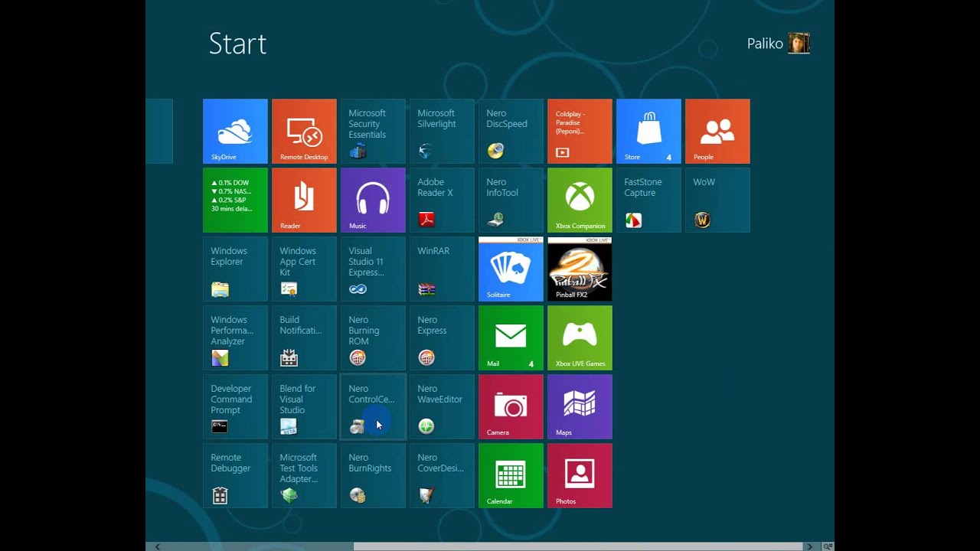This screenshot has width=980, height=551.
Task: Launch Remote Desktop tile
Action: 304,131
